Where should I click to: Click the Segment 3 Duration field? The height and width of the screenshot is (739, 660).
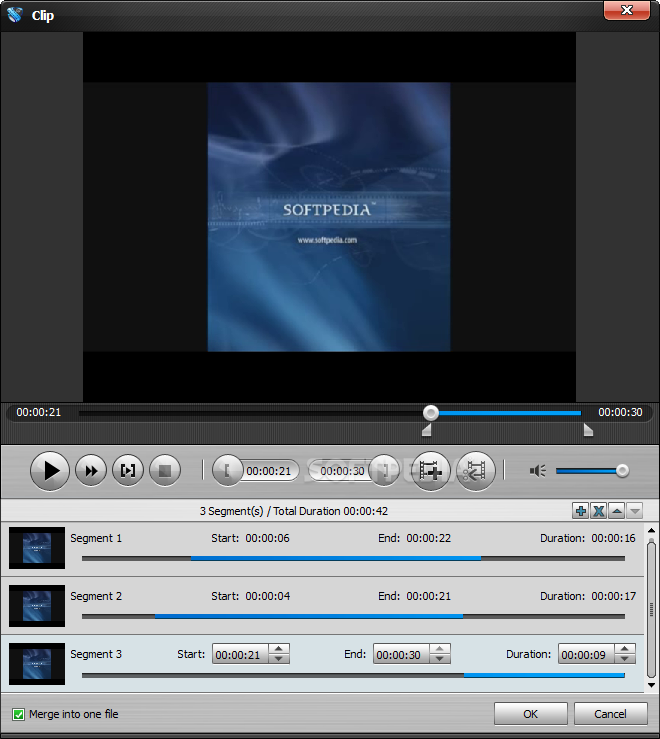[x=586, y=654]
